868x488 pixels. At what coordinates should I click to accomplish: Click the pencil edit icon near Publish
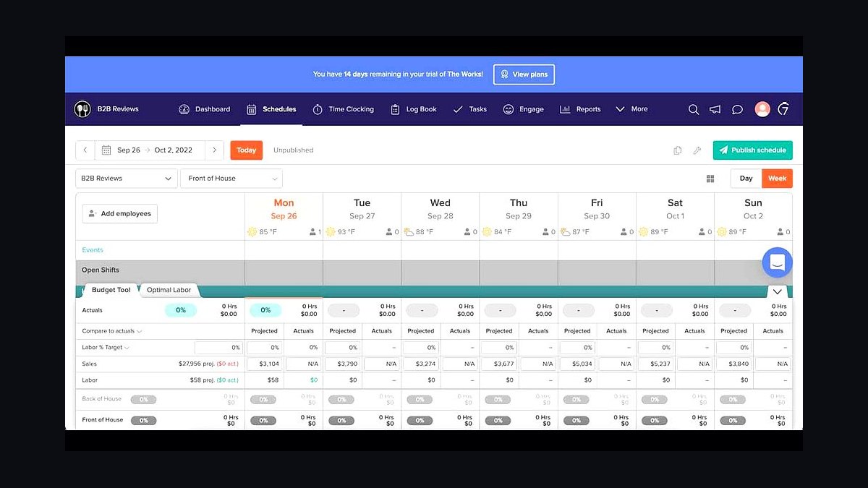point(697,150)
